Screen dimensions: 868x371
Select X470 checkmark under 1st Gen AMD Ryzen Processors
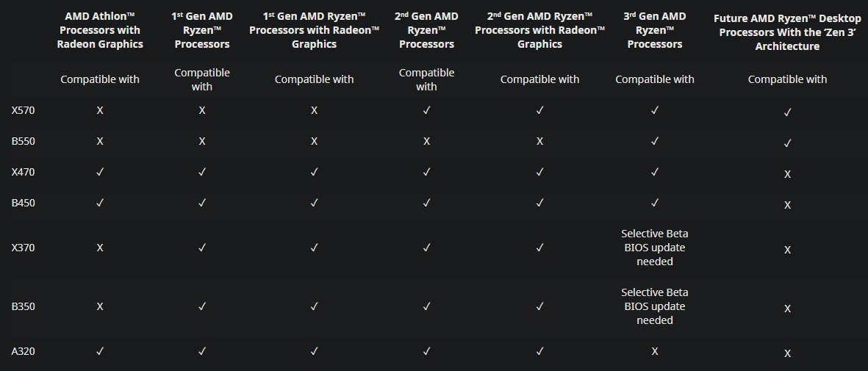pos(202,172)
